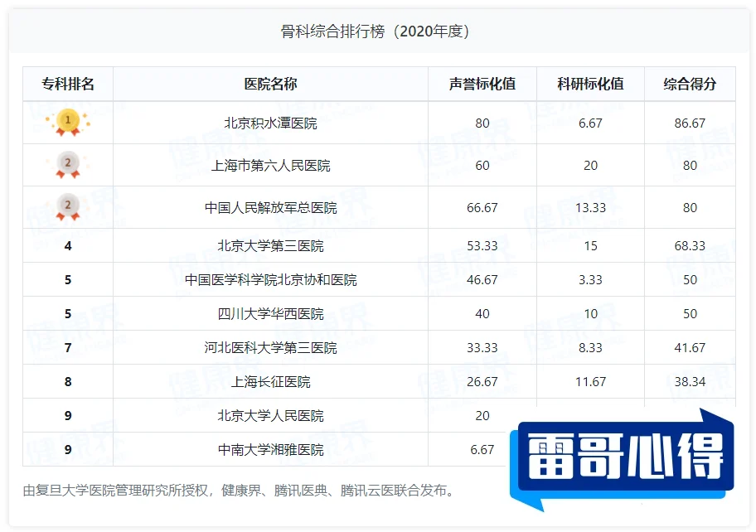The height and width of the screenshot is (532, 756).
Task: Select hospital name 中国人民解放军总医院
Action: tap(270, 208)
